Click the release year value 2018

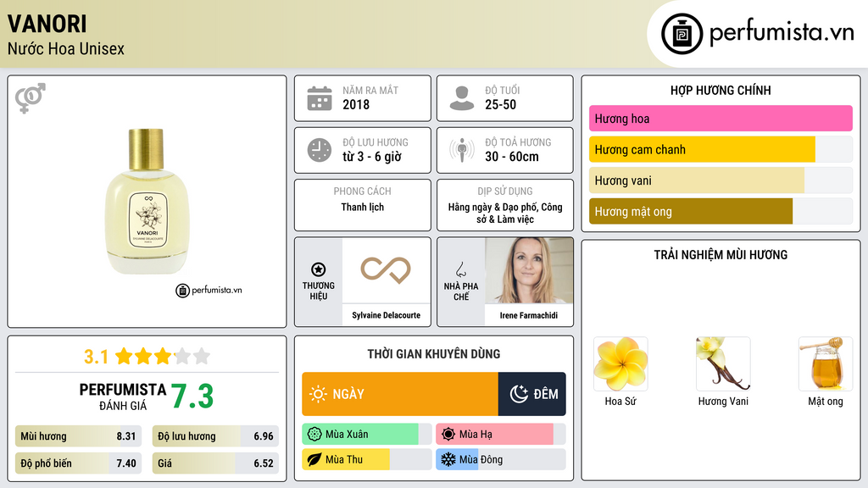pos(356,104)
